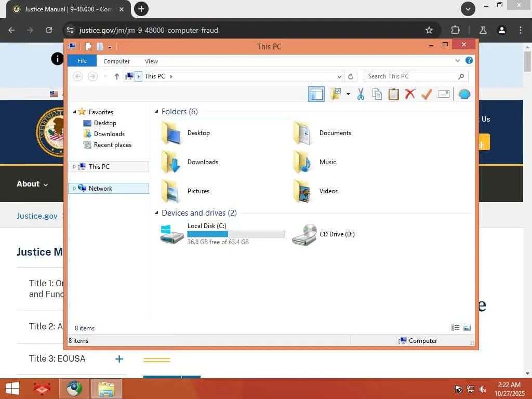Bookmark the page with the star icon

coord(429,30)
